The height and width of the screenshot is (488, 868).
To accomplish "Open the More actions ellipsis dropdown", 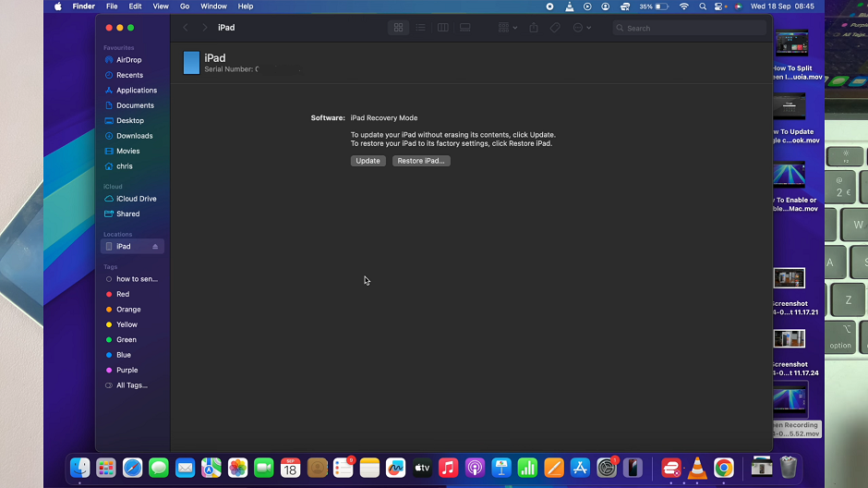I will point(582,28).
